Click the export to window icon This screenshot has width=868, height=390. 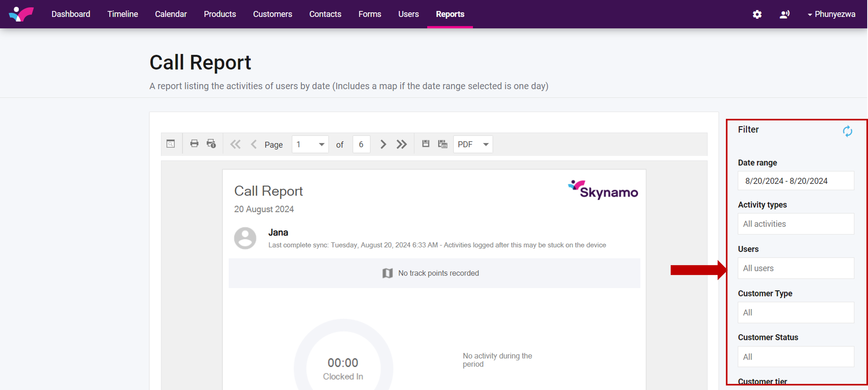(x=442, y=144)
